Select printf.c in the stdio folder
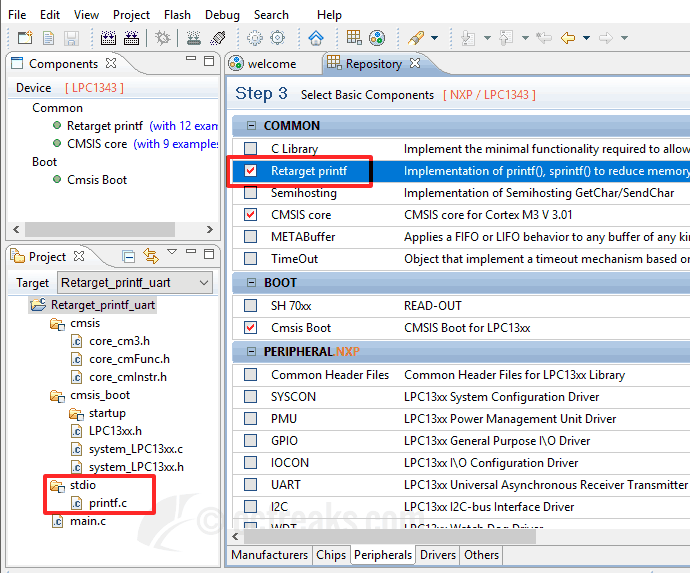The width and height of the screenshot is (690, 573). 108,503
